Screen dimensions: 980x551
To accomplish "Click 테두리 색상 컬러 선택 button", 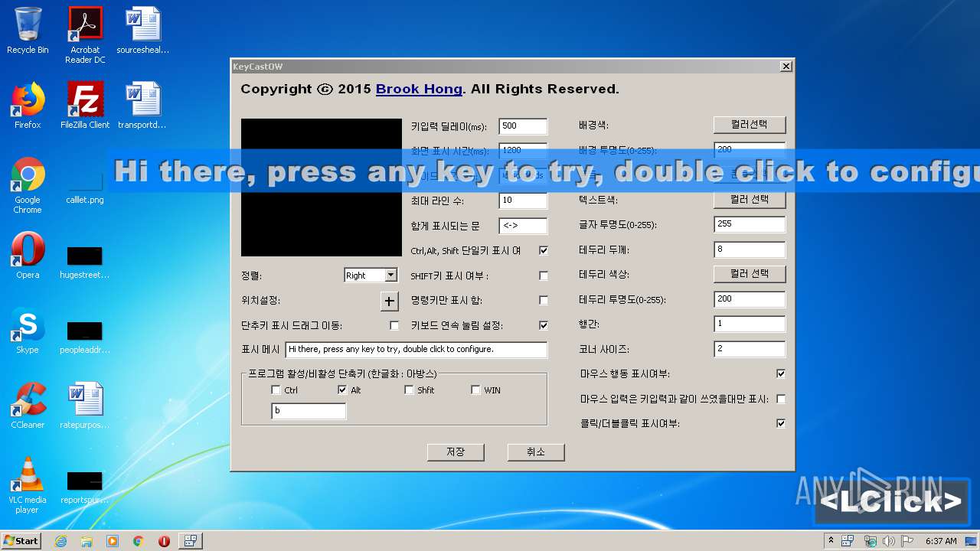I will click(x=750, y=274).
